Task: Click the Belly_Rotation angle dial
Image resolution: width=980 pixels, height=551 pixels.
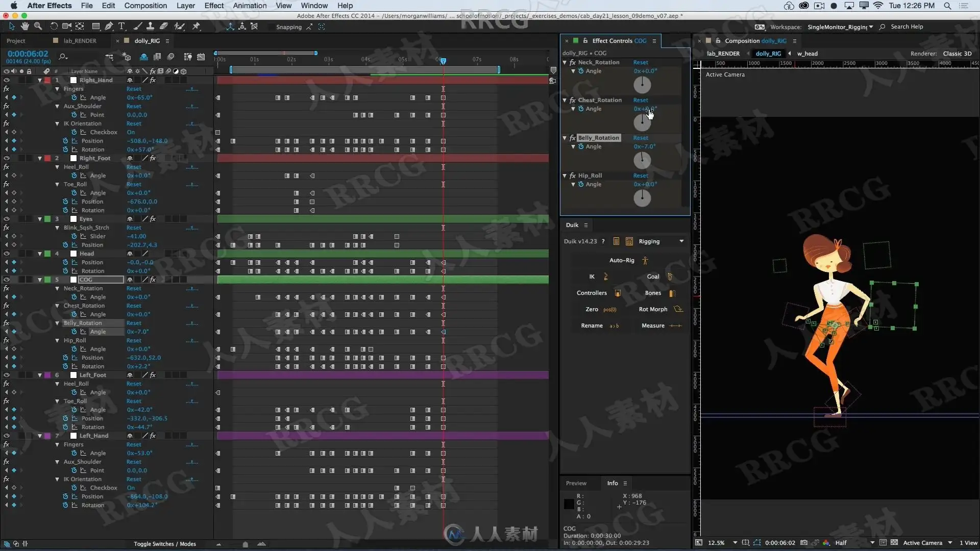Action: (x=642, y=161)
